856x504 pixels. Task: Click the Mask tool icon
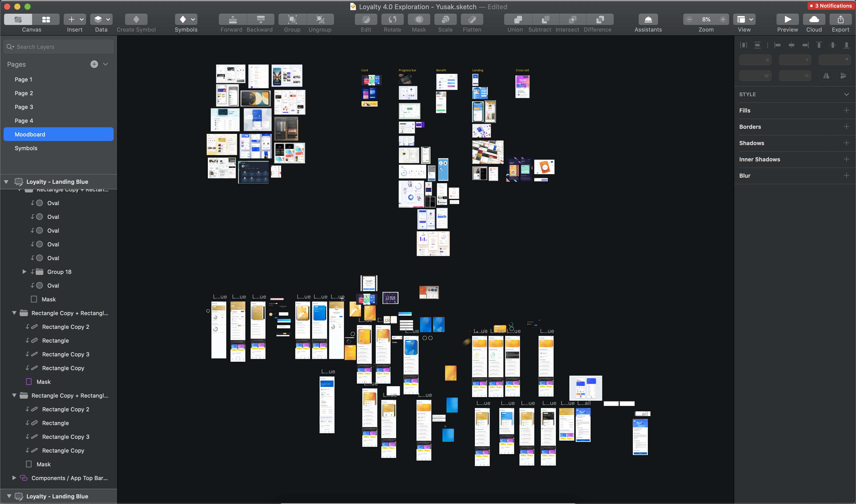[419, 20]
